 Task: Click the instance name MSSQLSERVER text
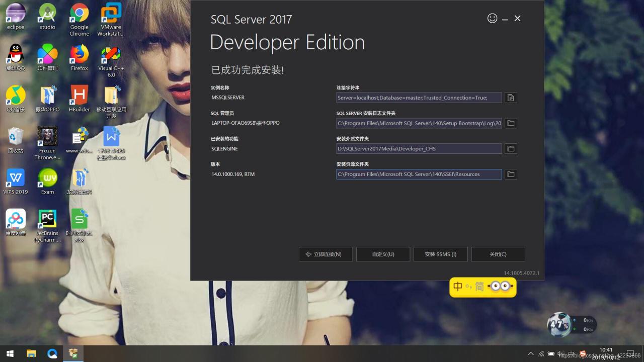click(228, 98)
